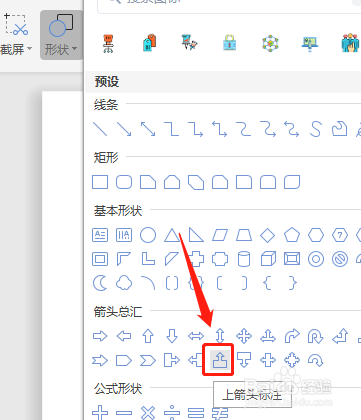Select the right triangle shape
The height and width of the screenshot is (420, 361).
196,235
